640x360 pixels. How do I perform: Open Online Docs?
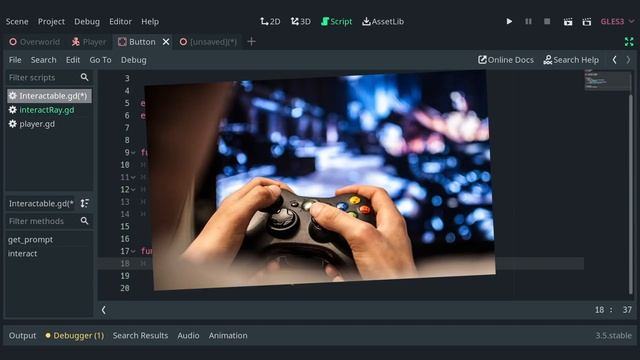click(506, 60)
